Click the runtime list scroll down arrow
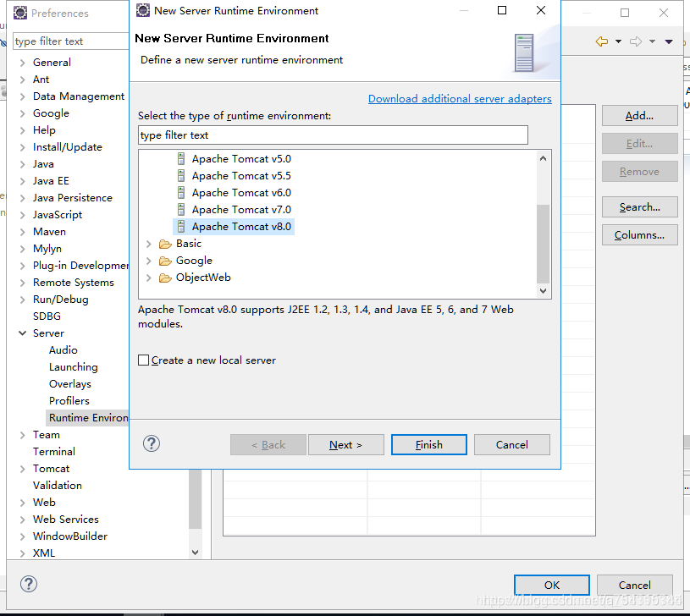The width and height of the screenshot is (690, 616). pyautogui.click(x=543, y=290)
